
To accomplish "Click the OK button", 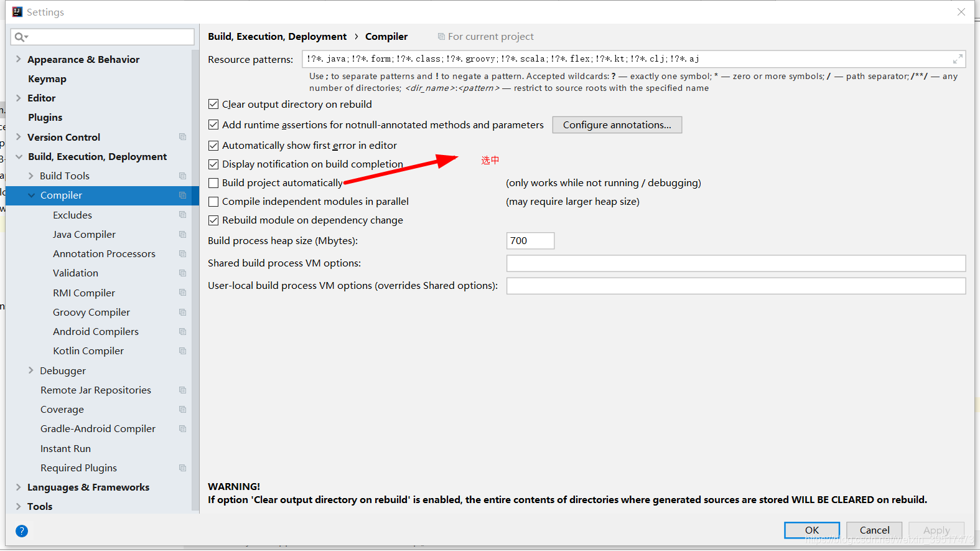I will [812, 530].
